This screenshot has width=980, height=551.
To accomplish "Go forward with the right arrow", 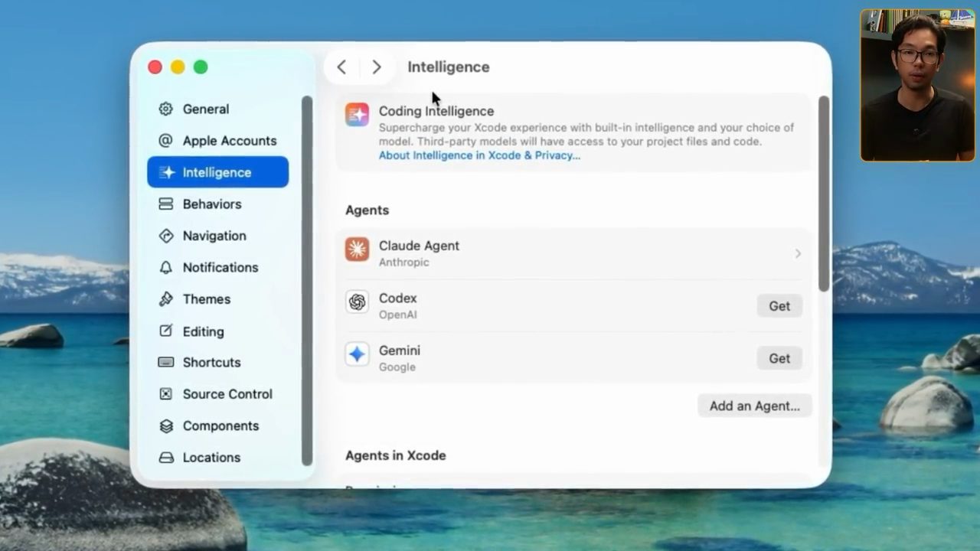I will click(x=377, y=67).
